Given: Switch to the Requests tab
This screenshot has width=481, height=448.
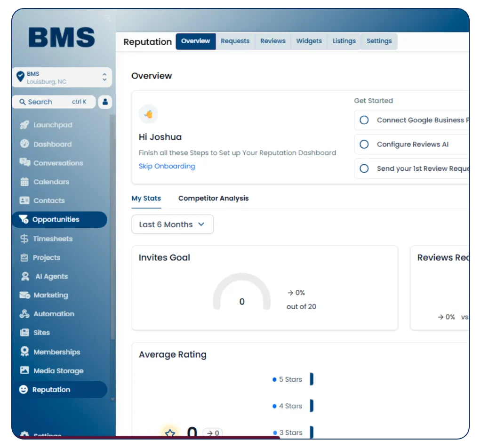Looking at the screenshot, I should [235, 41].
